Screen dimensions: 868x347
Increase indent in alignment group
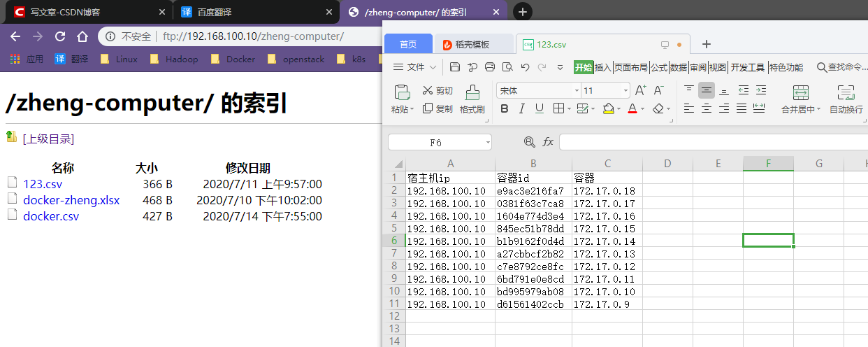click(x=761, y=90)
